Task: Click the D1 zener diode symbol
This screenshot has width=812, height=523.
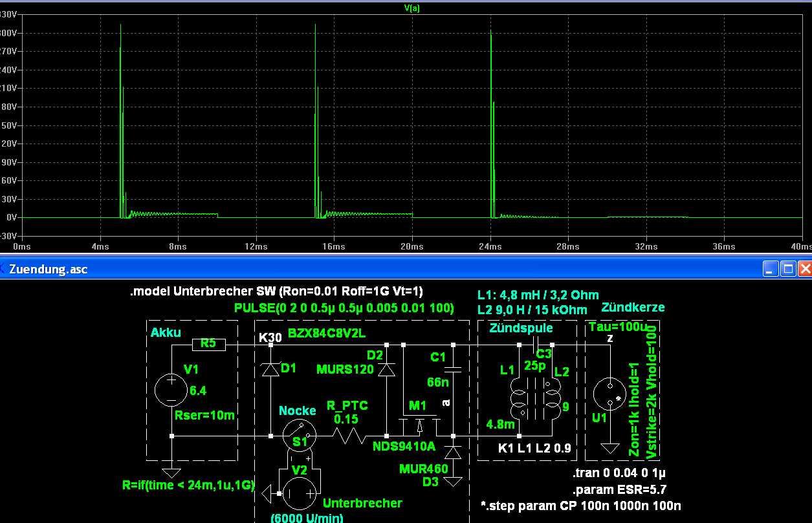Action: (270, 369)
